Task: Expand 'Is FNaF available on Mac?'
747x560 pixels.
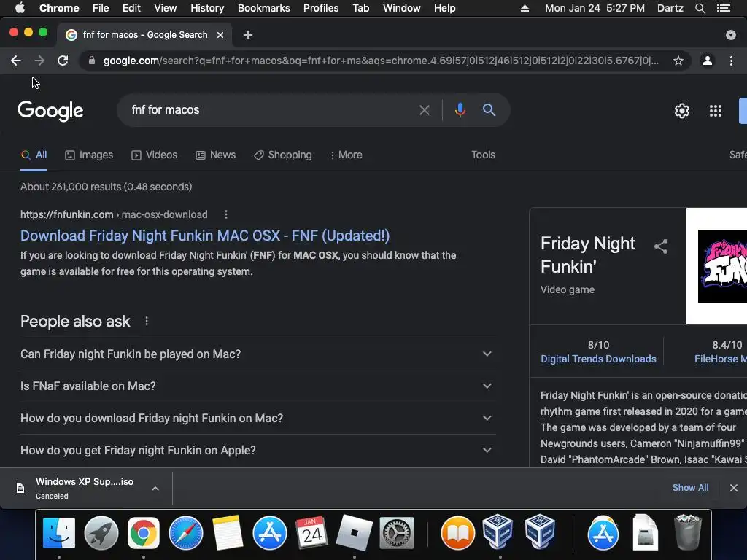Action: click(258, 386)
